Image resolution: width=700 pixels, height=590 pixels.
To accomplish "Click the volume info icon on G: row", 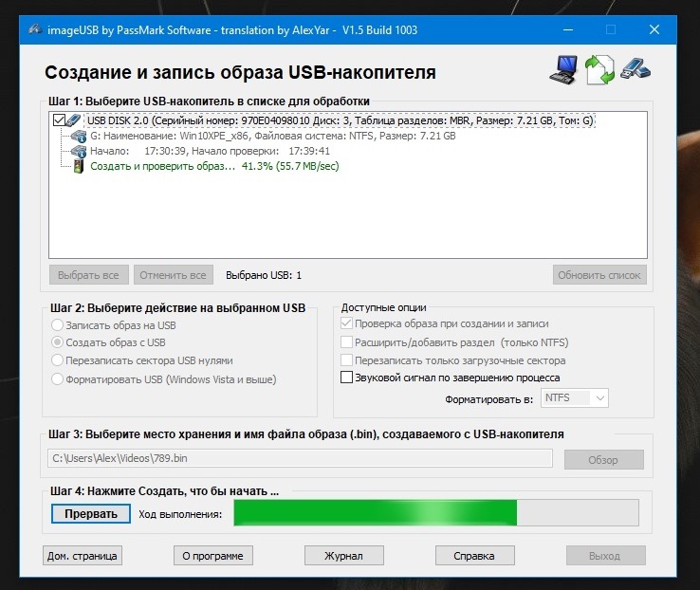I will 78,137.
